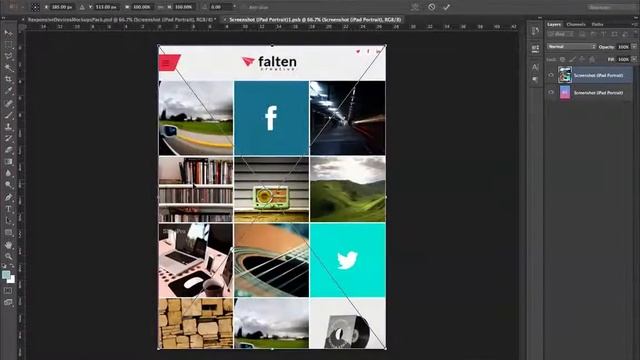Click the X position input field
Image resolution: width=640 pixels, height=360 pixels.
tap(62, 7)
